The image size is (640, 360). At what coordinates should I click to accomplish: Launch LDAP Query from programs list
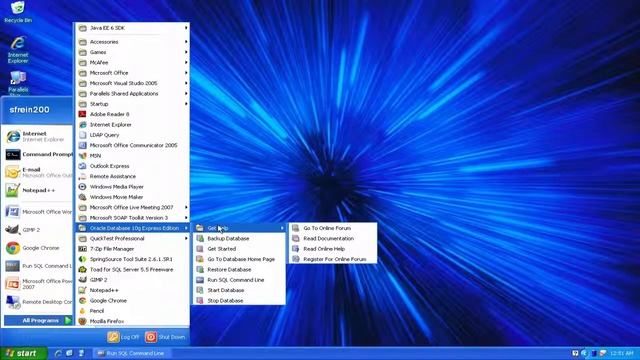pos(133,135)
